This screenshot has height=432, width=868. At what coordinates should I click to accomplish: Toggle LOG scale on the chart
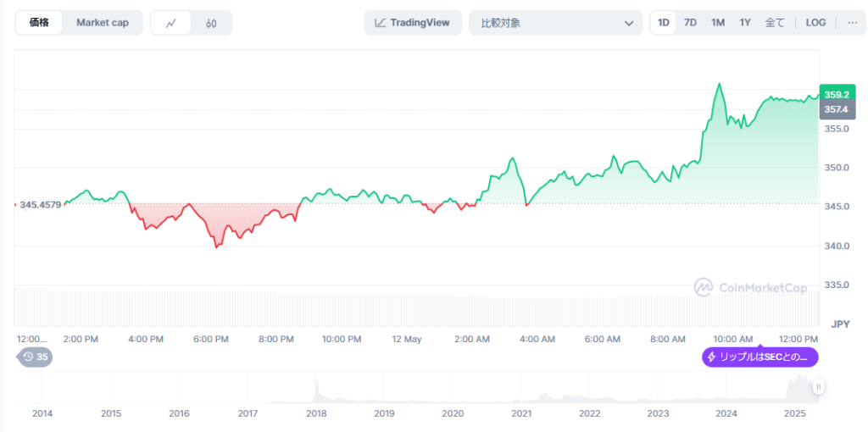point(815,23)
